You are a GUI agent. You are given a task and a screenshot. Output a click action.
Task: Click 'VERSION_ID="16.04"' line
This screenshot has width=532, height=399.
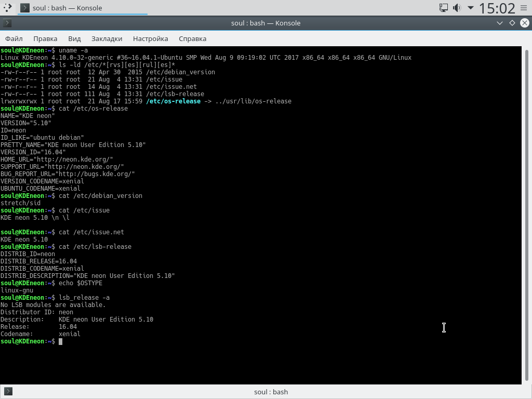pyautogui.click(x=33, y=152)
